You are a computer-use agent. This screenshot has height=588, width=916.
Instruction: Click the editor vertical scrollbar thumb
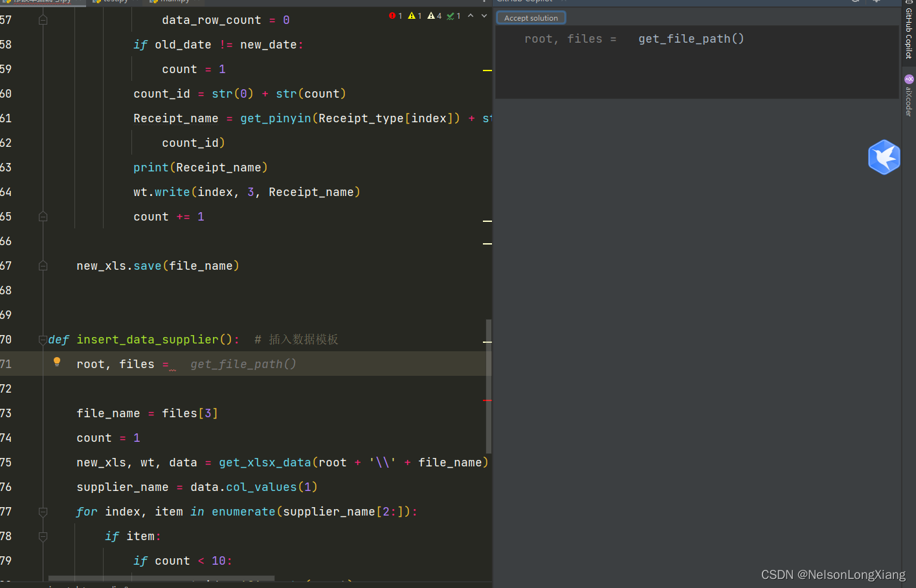coord(489,386)
